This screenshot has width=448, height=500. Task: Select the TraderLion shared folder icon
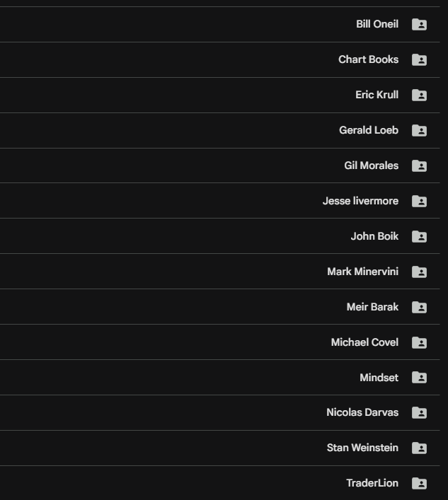[419, 483]
